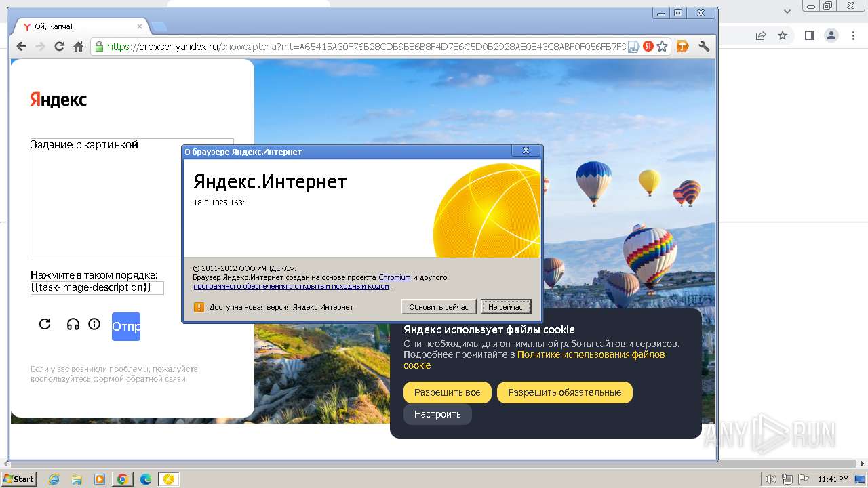
Task: Click 'Яндекс использует файлы cookie' heading
Action: coord(489,330)
